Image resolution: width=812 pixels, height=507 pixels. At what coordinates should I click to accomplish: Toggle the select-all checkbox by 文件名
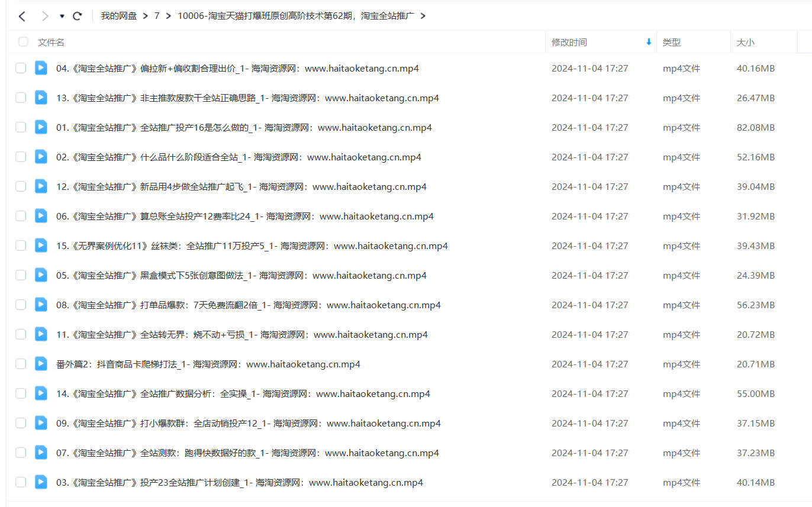point(23,42)
